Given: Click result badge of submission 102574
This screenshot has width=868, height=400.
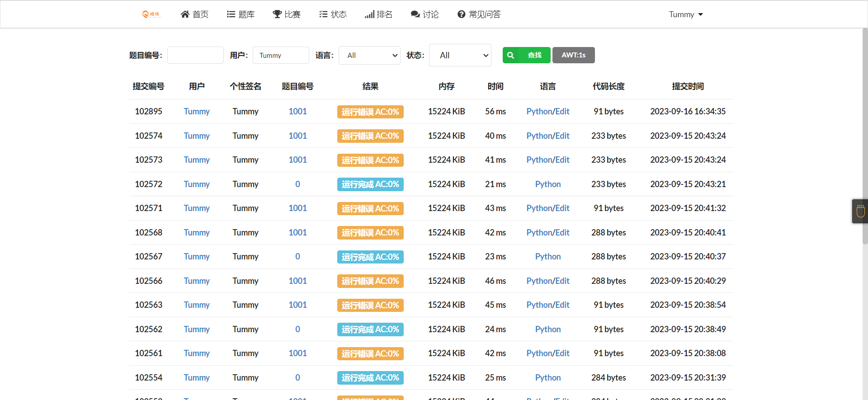Looking at the screenshot, I should pyautogui.click(x=370, y=136).
